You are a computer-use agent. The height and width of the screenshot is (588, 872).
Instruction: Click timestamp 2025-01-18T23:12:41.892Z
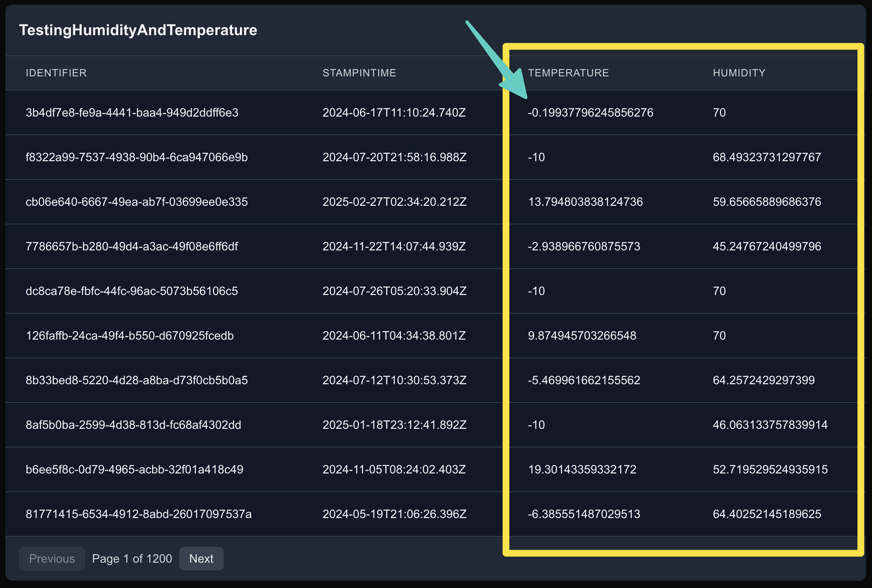(394, 425)
